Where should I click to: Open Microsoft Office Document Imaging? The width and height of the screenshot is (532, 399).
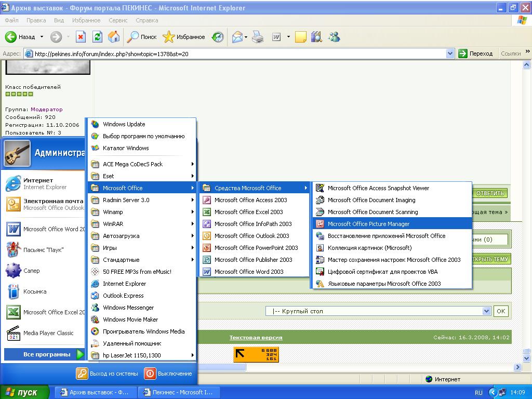(x=392, y=200)
